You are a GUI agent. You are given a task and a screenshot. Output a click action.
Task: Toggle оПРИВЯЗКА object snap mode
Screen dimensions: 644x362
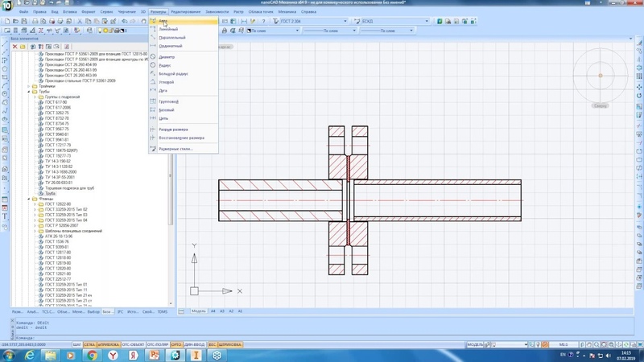coord(109,344)
